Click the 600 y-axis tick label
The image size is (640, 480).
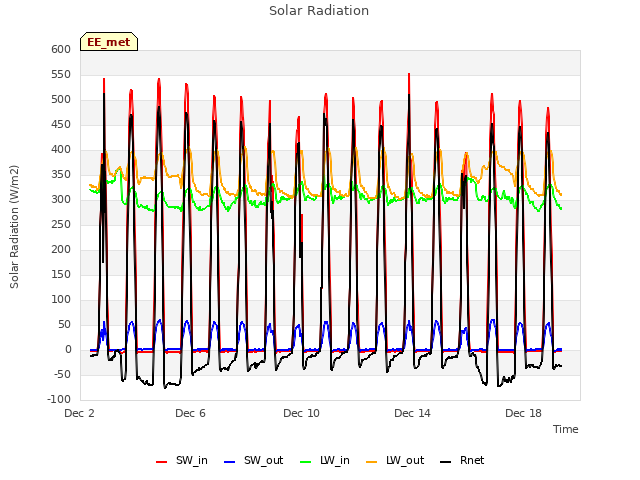tap(61, 49)
